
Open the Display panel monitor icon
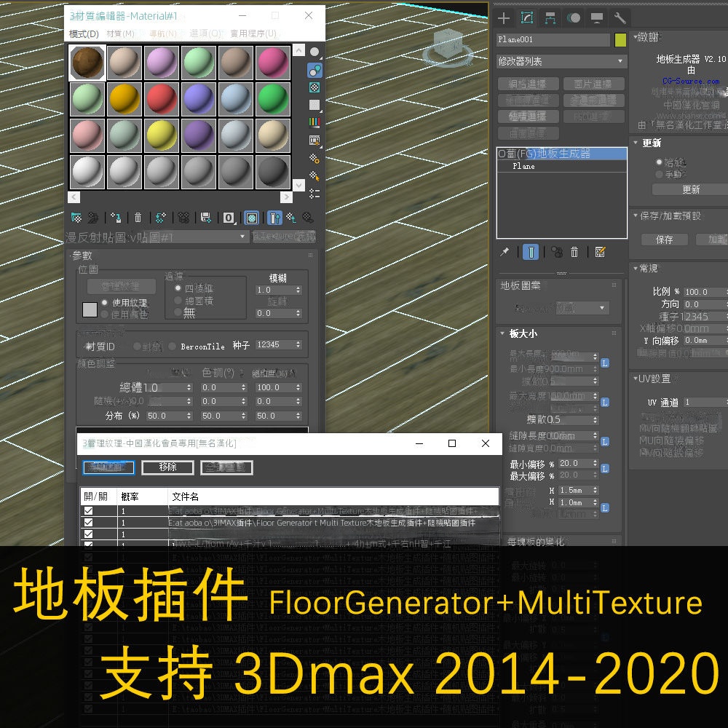click(597, 18)
